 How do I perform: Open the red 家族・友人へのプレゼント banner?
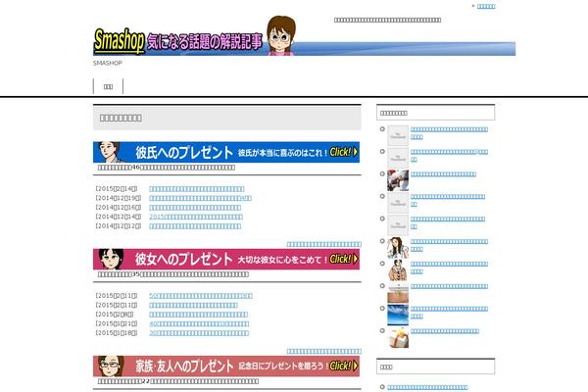(226, 366)
